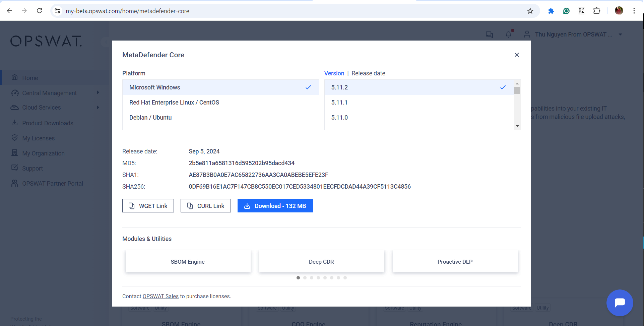The height and width of the screenshot is (326, 644).
Task: Click the Central Management gauge icon
Action: click(x=15, y=93)
